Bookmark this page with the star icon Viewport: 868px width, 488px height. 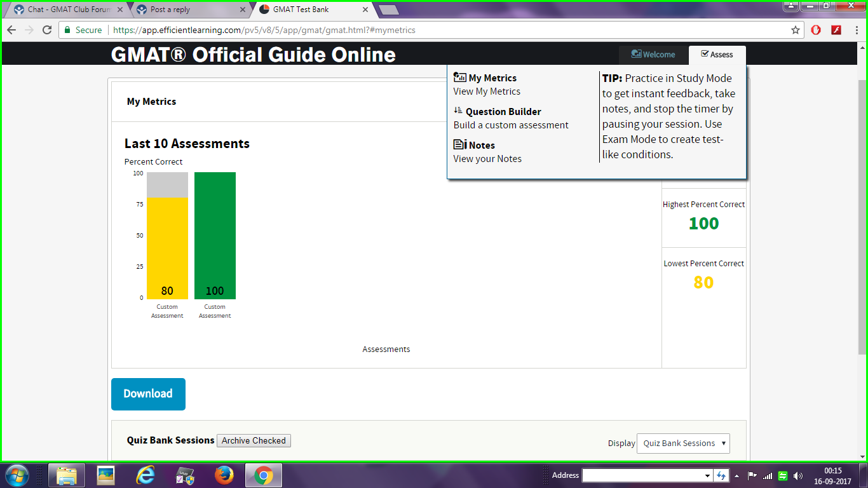795,30
